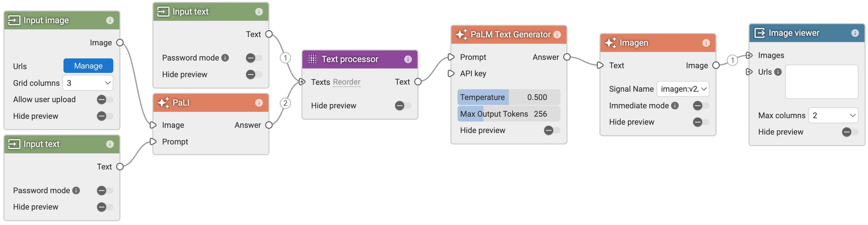This screenshot has width=868, height=225.
Task: Adjust the Temperature slider
Action: 509,97
